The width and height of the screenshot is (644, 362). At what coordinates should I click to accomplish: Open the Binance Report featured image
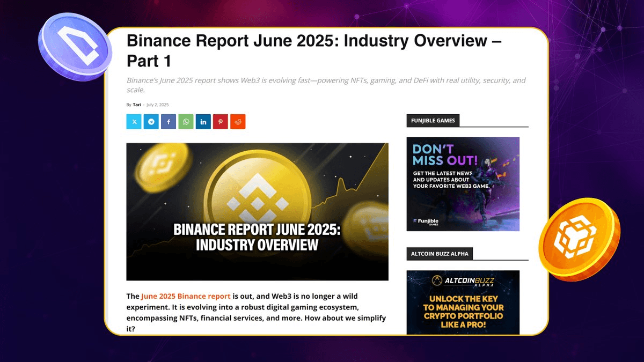[x=257, y=211]
